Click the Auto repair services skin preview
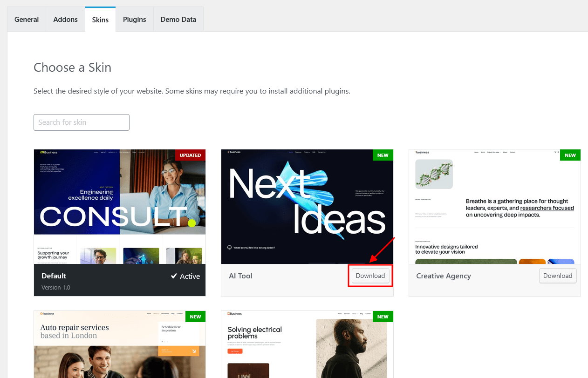This screenshot has height=378, width=588. pyautogui.click(x=119, y=344)
